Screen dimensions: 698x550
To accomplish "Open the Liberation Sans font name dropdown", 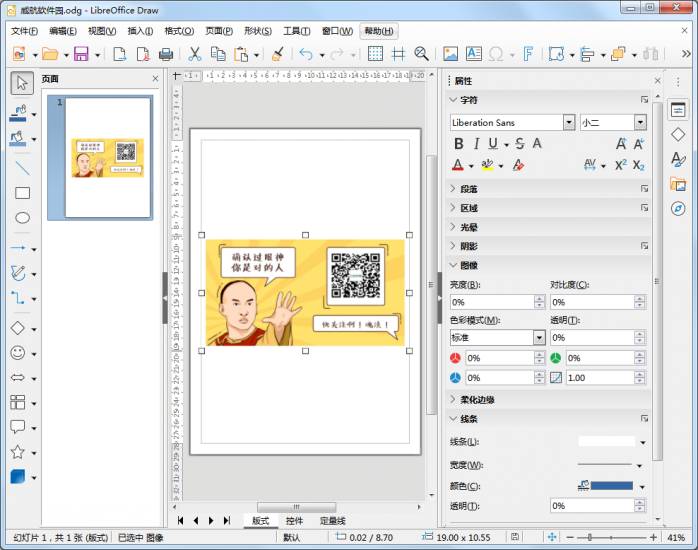I will pos(568,123).
